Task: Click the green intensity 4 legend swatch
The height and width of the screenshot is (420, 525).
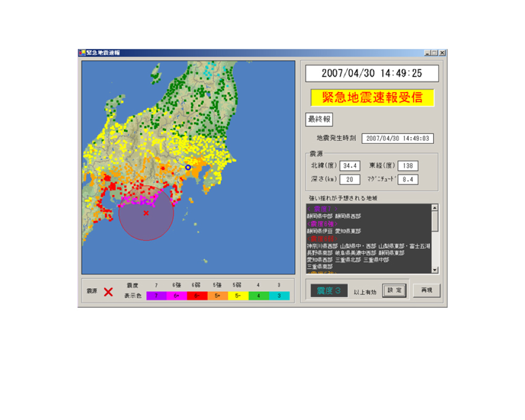Action: 259,296
